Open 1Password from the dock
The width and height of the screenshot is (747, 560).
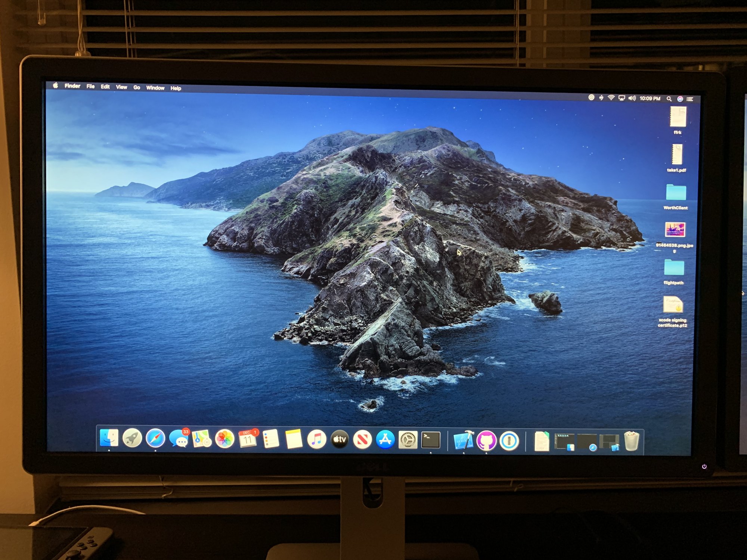509,441
